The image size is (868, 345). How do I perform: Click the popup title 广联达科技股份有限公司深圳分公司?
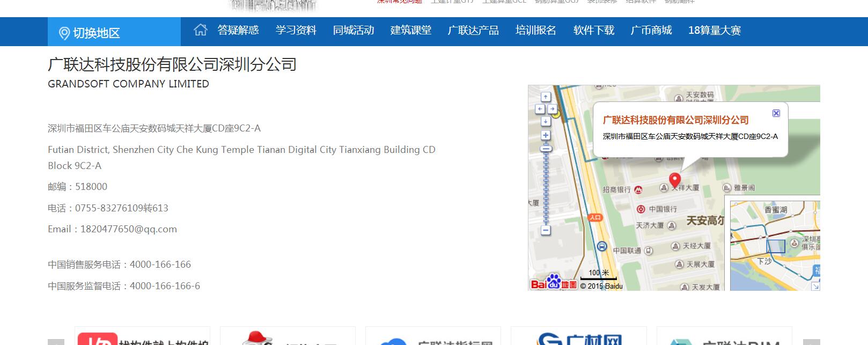tap(676, 120)
